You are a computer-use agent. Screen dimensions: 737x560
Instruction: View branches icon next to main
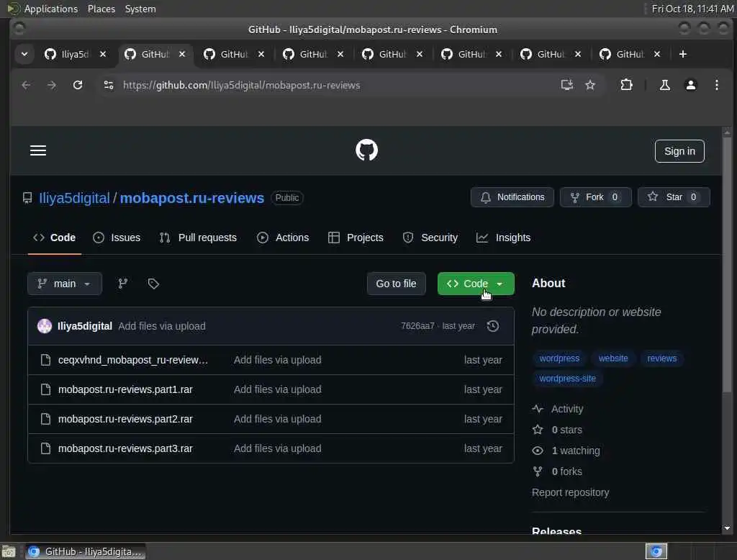click(x=123, y=284)
